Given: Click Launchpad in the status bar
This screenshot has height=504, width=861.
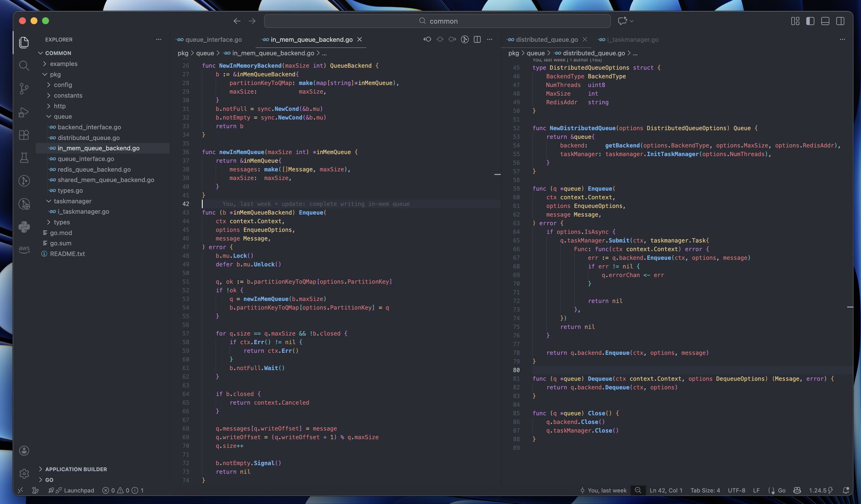Looking at the screenshot, I should click(x=71, y=491).
